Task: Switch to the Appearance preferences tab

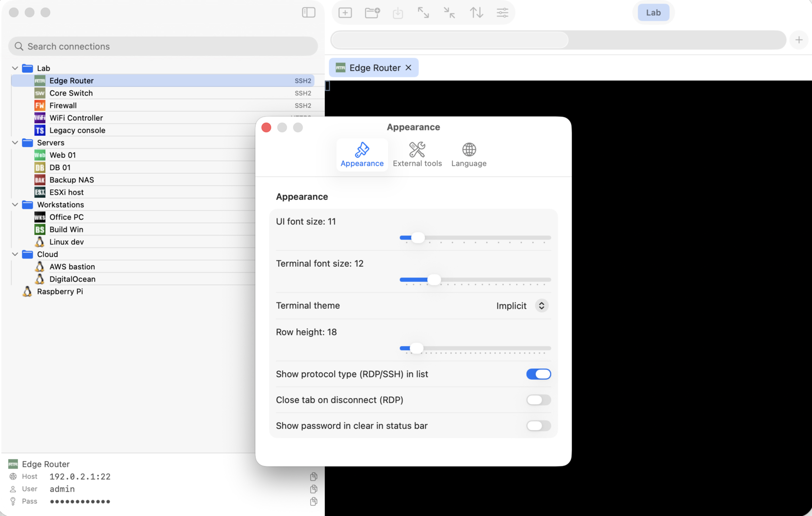Action: 362,155
